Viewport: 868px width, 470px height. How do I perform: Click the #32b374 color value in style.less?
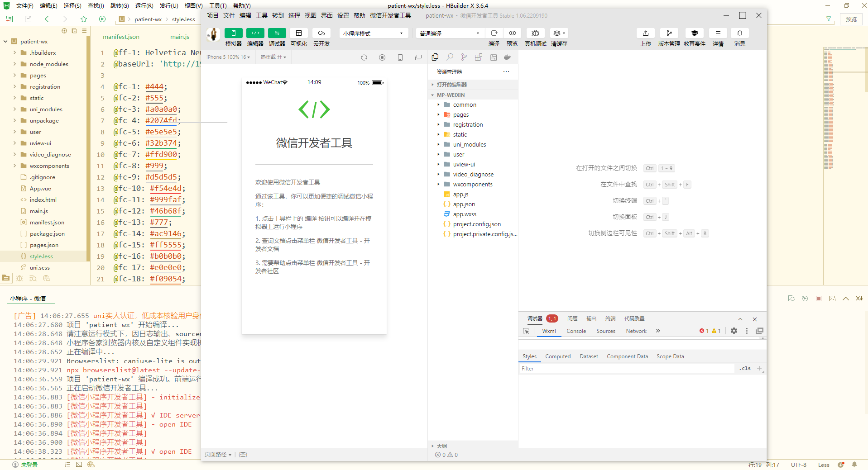pos(161,143)
